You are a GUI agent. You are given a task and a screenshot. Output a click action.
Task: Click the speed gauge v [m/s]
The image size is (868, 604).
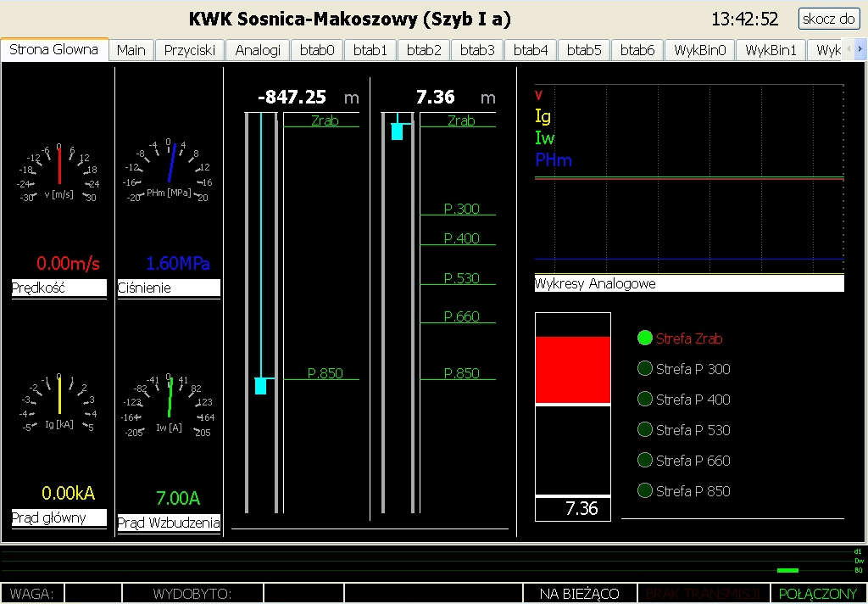click(58, 171)
